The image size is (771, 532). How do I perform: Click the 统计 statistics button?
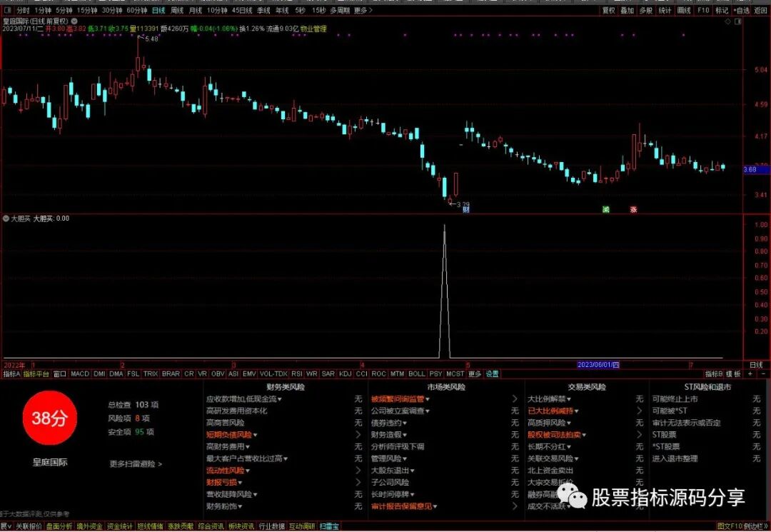pyautogui.click(x=665, y=10)
